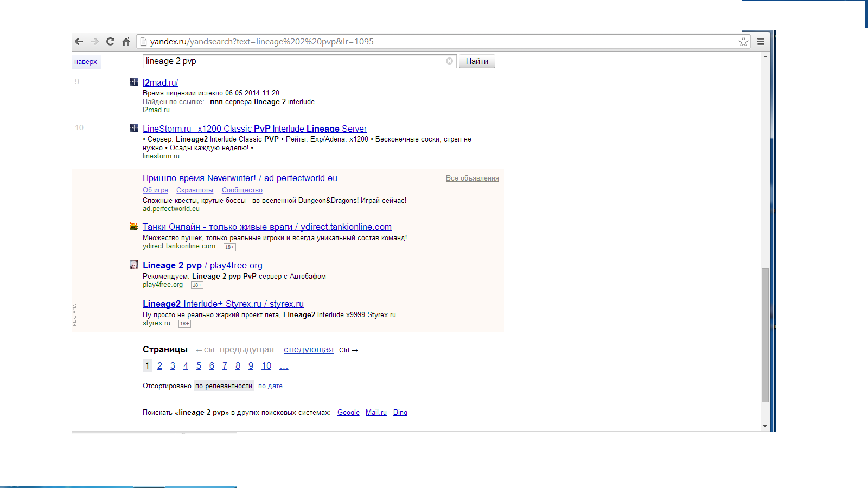Open the Lineage2 Interlude+ Styrex.ru ad
This screenshot has height=488, width=868.
click(223, 304)
